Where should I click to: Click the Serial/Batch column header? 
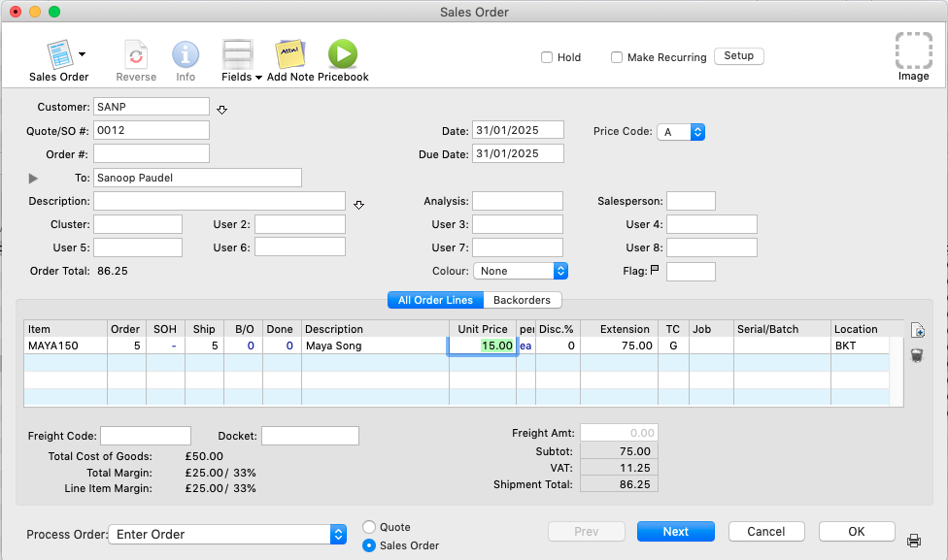[x=782, y=329]
